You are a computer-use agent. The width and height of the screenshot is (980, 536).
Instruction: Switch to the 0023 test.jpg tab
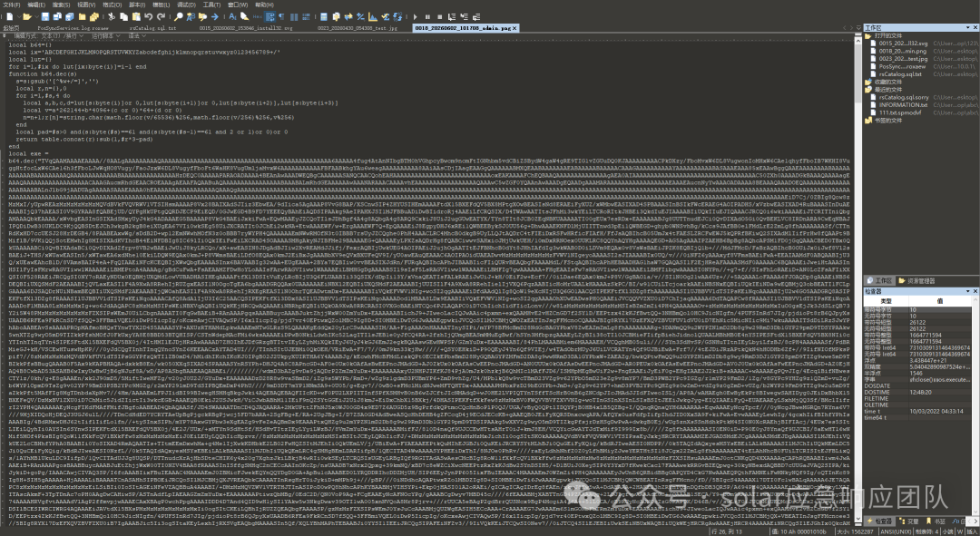(357, 28)
